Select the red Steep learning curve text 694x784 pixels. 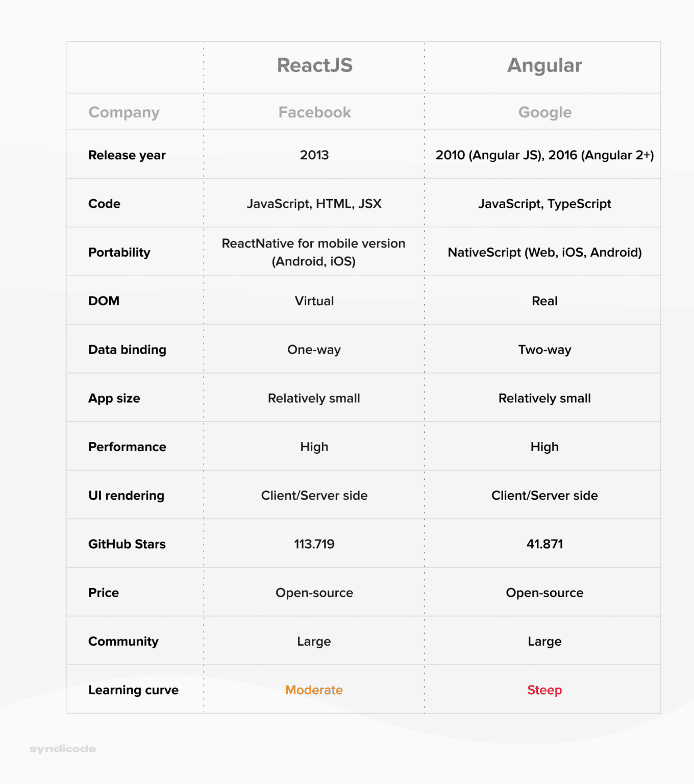[x=544, y=690]
